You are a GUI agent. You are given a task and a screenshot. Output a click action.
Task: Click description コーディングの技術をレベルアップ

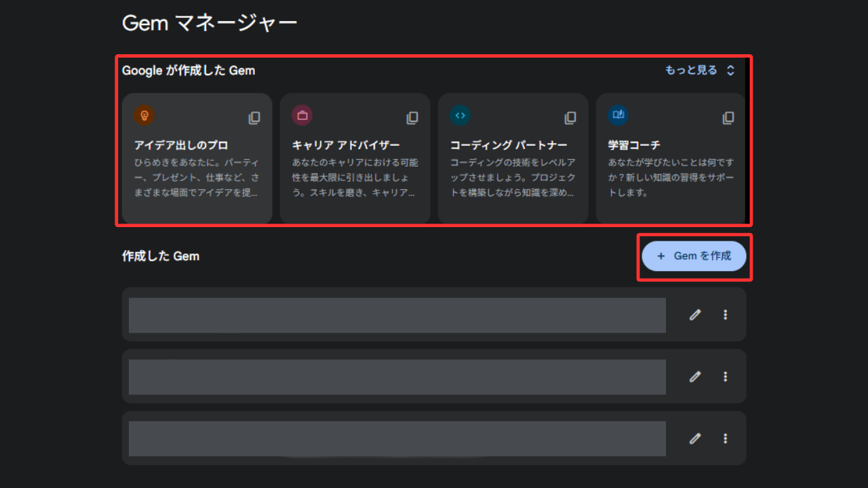513,178
